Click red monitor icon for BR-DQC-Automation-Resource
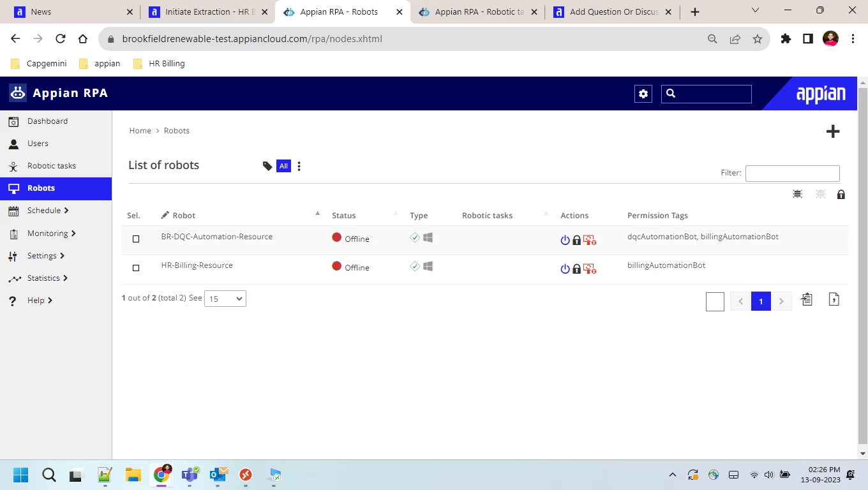868x490 pixels. (x=589, y=241)
